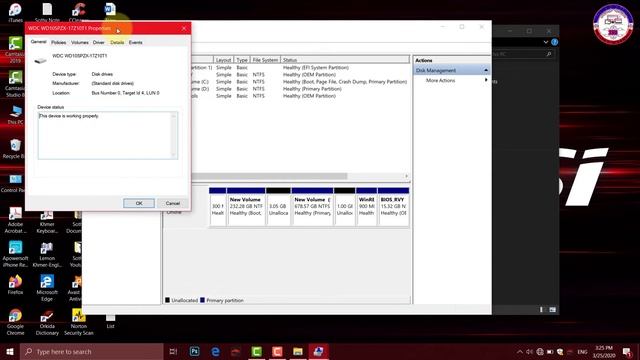Open the CCleaner desktop shortcut
The width and height of the screenshot is (640, 360).
pos(79,12)
